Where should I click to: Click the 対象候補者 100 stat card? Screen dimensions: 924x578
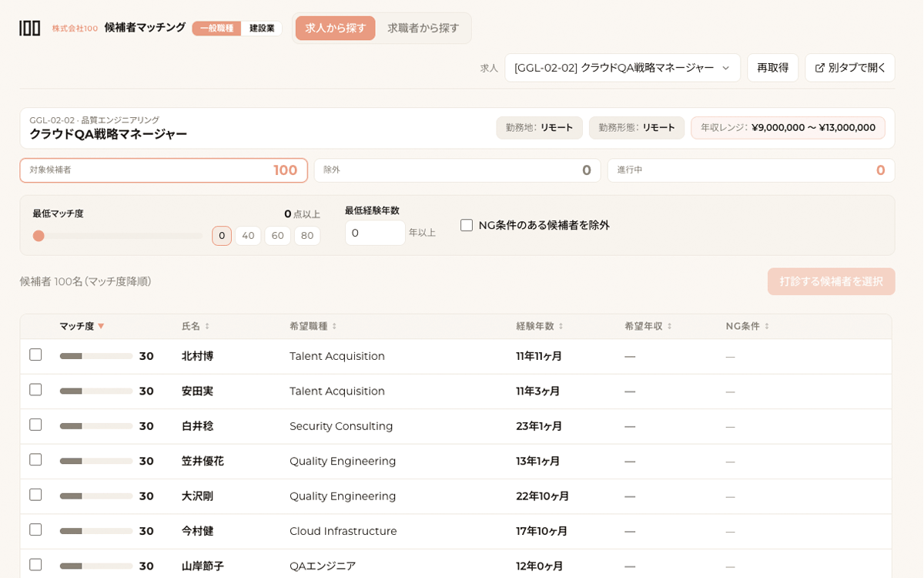164,170
